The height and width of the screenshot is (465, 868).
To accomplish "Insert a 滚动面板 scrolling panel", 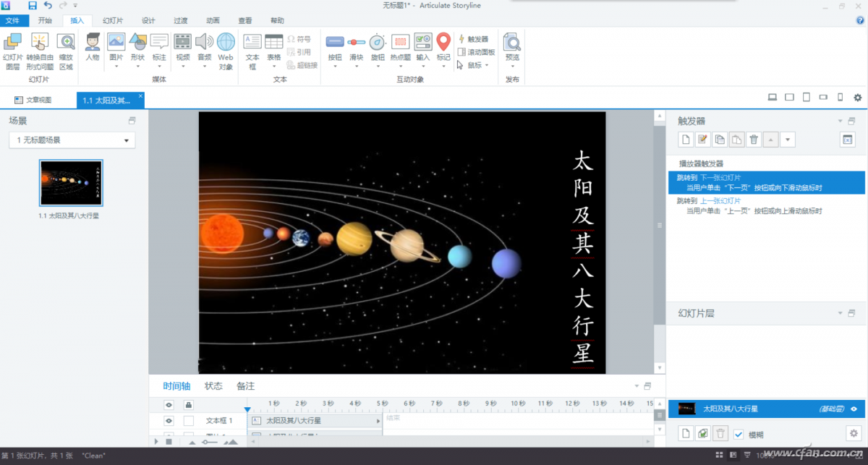I will [x=476, y=52].
